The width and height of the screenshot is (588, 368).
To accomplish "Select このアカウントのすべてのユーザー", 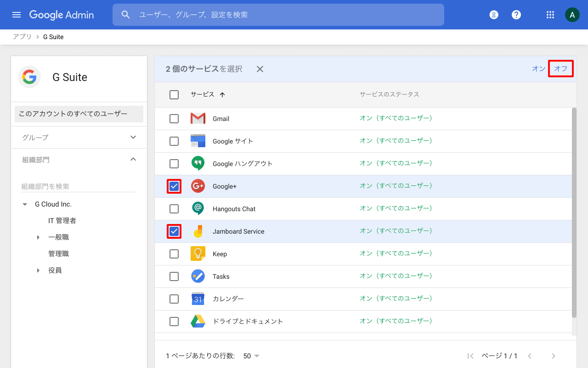I will [79, 114].
